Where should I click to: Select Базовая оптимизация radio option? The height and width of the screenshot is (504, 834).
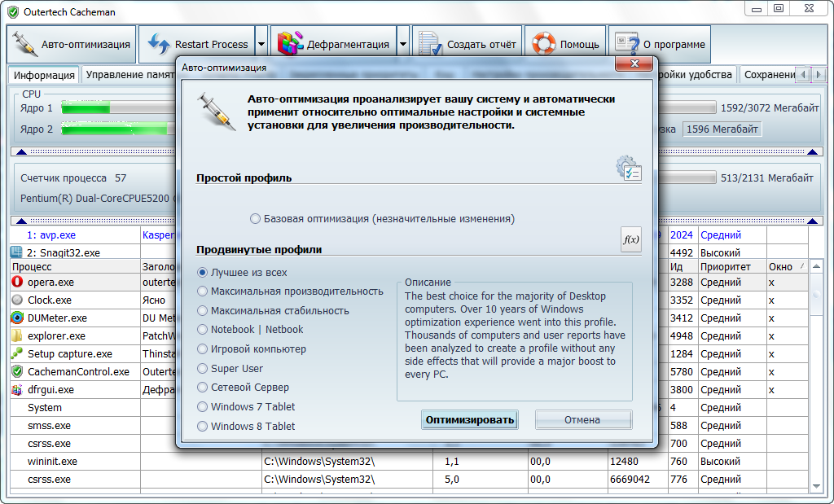tap(256, 219)
